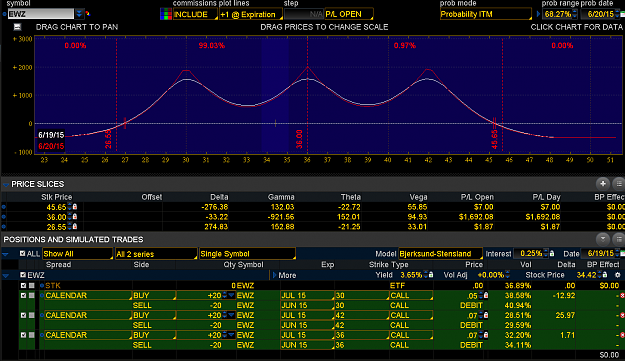Click the P/L OPEN button
This screenshot has height=361, width=625.
[349, 14]
